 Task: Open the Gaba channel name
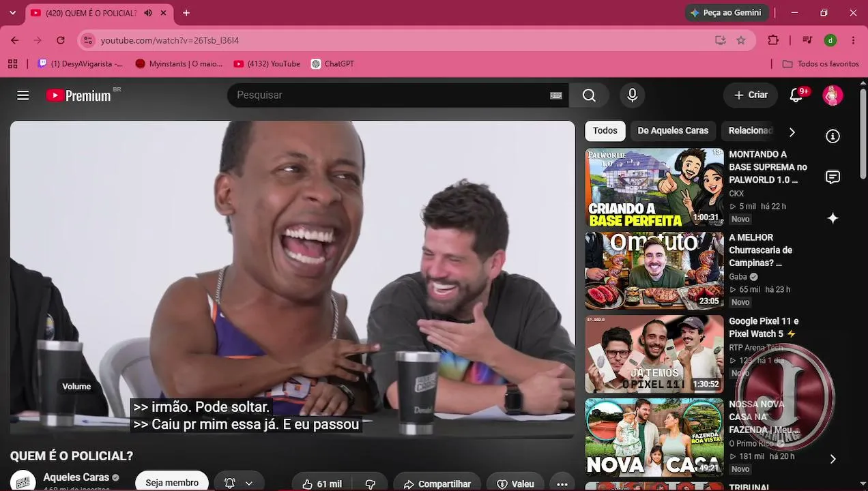coord(738,277)
